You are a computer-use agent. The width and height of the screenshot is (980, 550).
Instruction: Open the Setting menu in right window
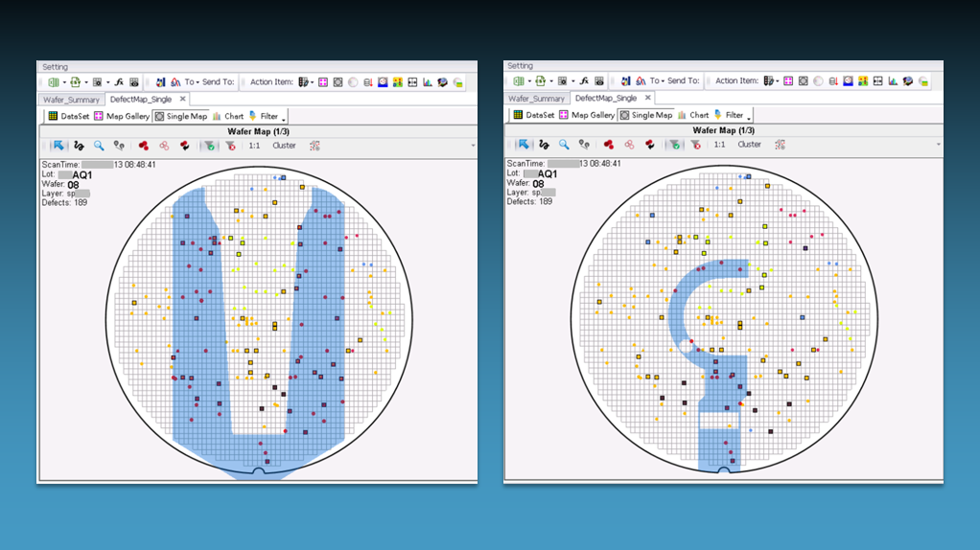coord(520,66)
